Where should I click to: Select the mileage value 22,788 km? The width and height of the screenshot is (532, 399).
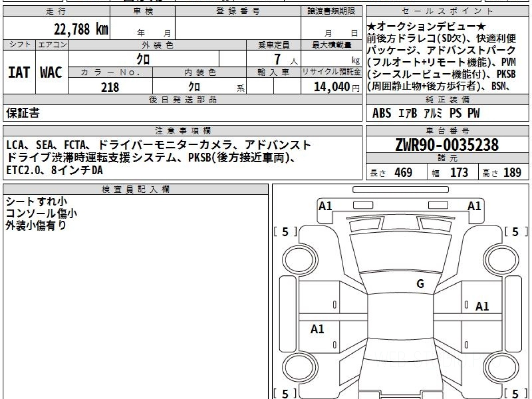click(x=81, y=30)
